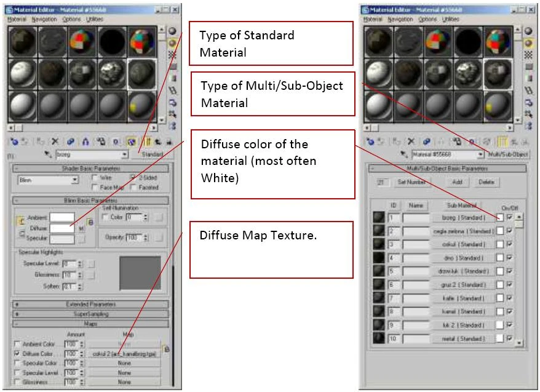Click Sample Type sphere icon in Standard window
Screen dimensions: 540x392
pyautogui.click(x=172, y=31)
